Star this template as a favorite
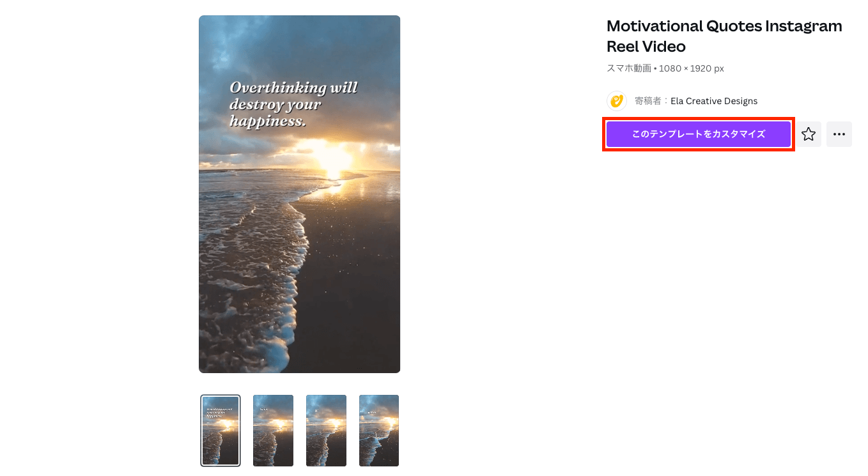868x476 pixels. coord(809,134)
